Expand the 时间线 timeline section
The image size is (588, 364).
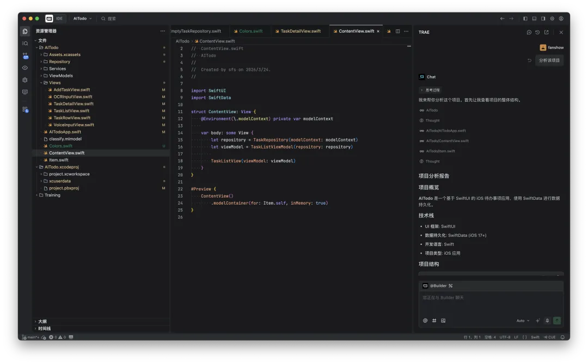tap(44, 329)
